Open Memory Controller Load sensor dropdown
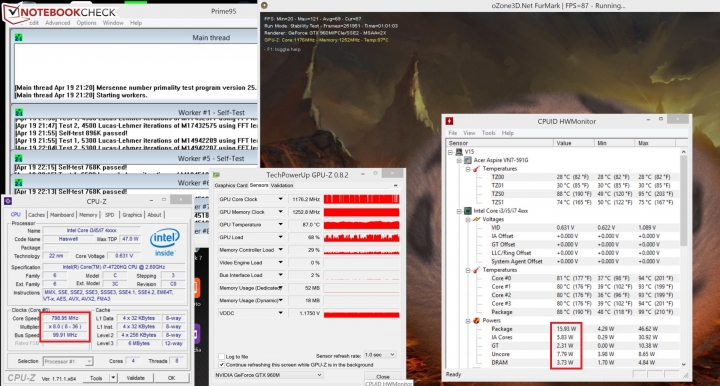 tap(280, 250)
